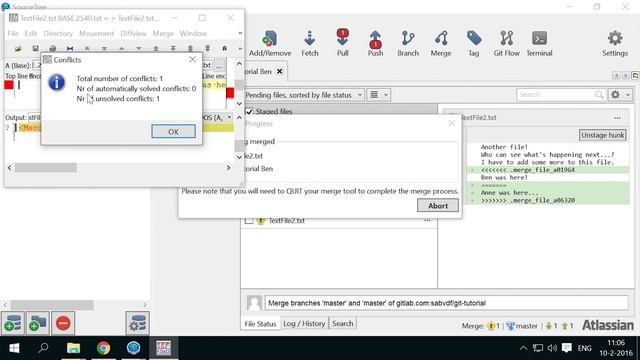This screenshot has height=360, width=640.
Task: Click the SourceTree taskbar icon
Action: [x=133, y=348]
